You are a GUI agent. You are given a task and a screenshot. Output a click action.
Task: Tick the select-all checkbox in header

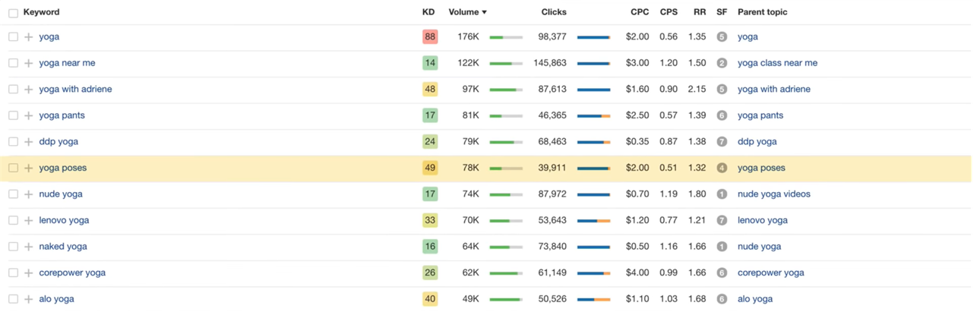pyautogui.click(x=13, y=13)
